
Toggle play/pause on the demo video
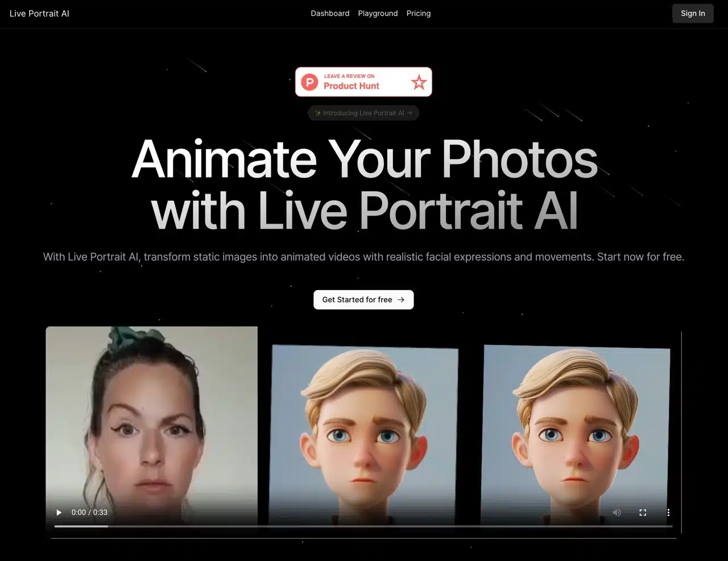[x=59, y=512]
